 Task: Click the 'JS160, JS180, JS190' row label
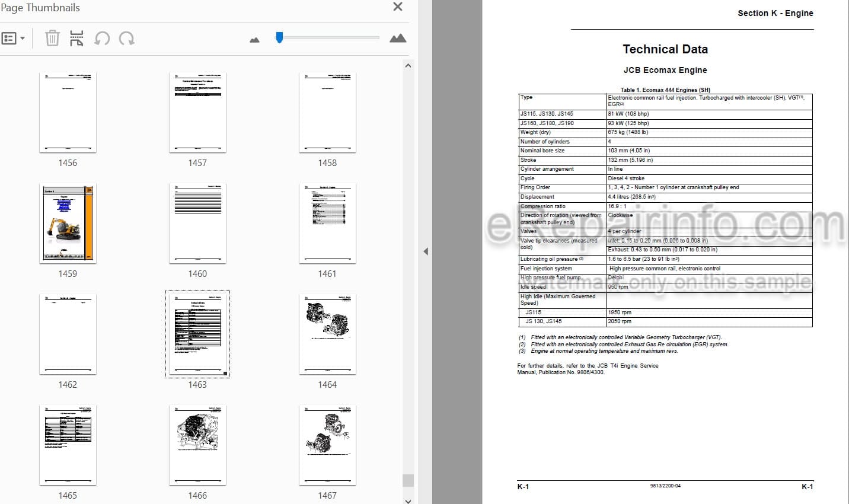point(547,123)
